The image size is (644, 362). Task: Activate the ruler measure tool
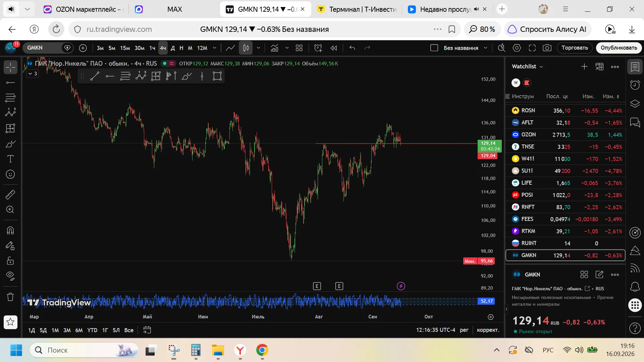tap(10, 194)
